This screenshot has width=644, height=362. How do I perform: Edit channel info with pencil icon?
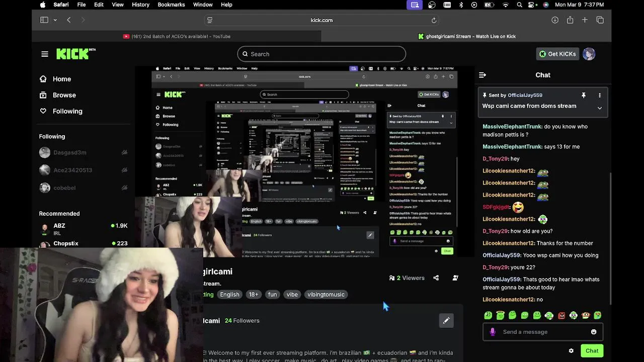point(446,320)
